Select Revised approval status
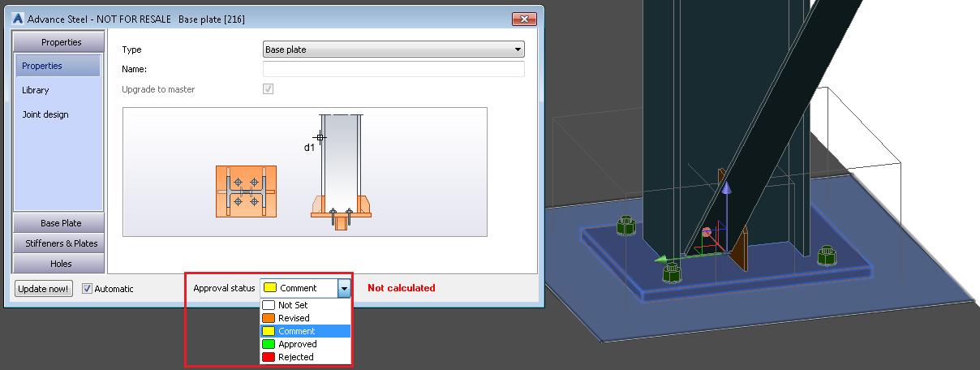The image size is (980, 370). 306,318
